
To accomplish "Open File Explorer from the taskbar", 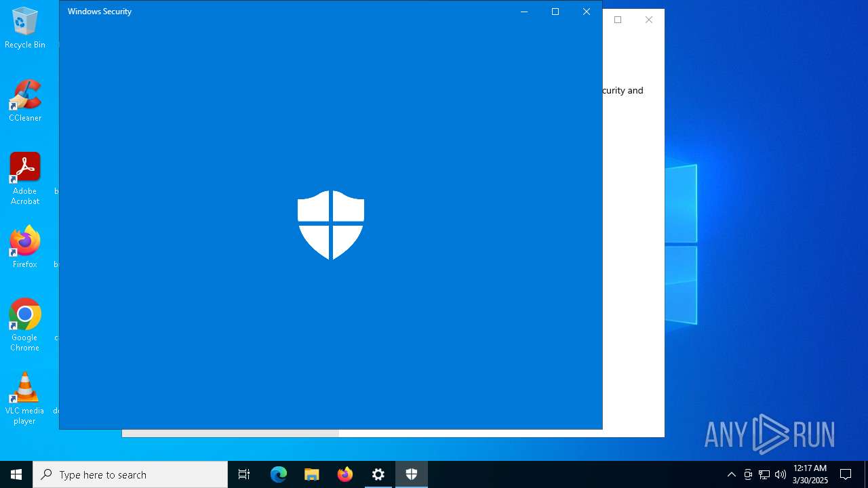I will [312, 474].
